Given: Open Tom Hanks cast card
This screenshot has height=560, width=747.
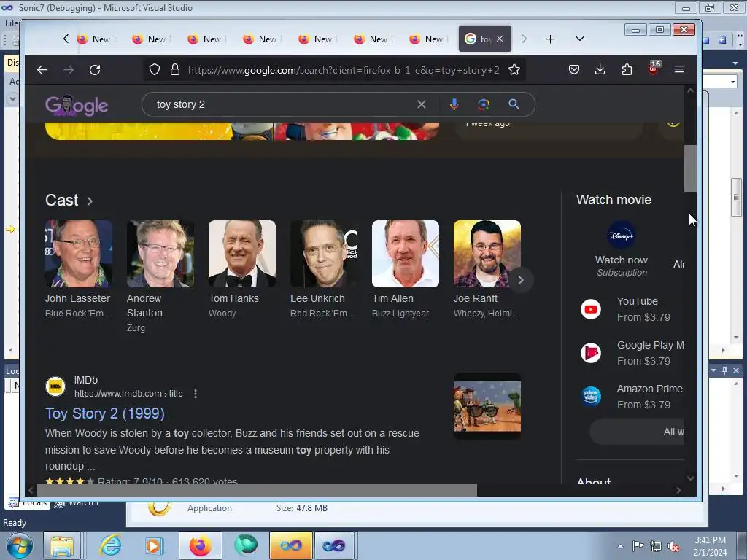Looking at the screenshot, I should pyautogui.click(x=242, y=269).
